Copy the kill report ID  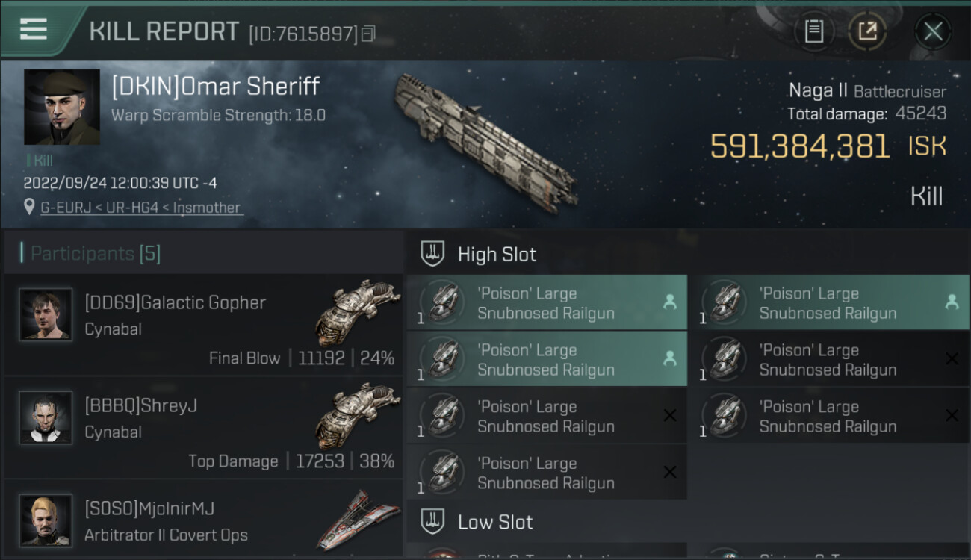[x=367, y=34]
